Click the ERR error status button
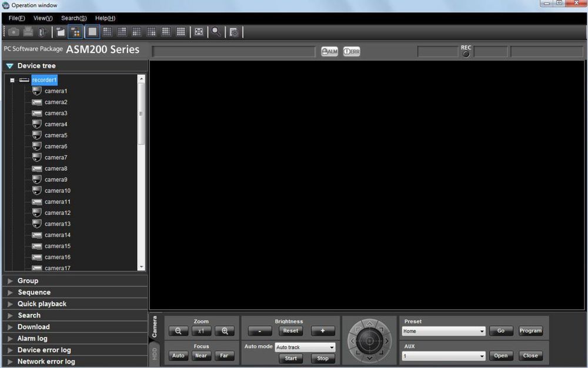 351,51
